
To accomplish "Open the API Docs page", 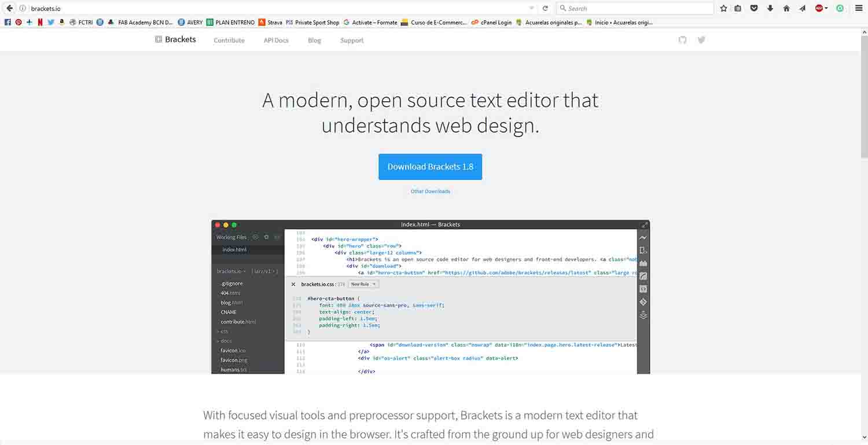I will click(276, 41).
